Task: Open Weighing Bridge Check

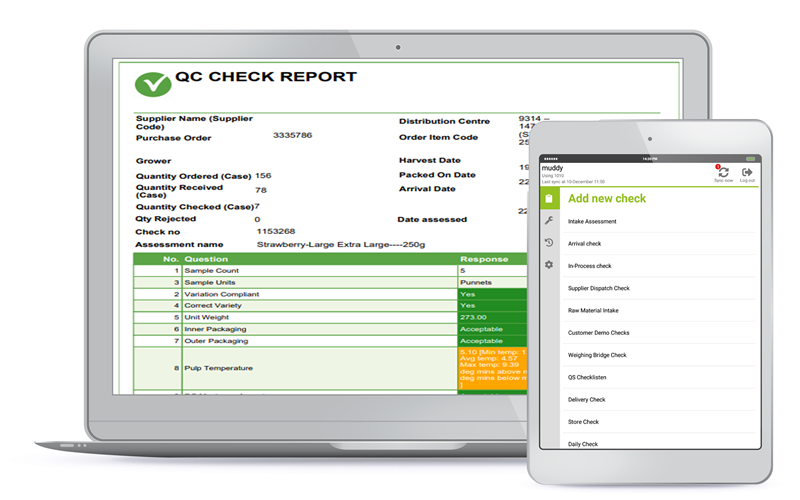Action: click(x=597, y=355)
